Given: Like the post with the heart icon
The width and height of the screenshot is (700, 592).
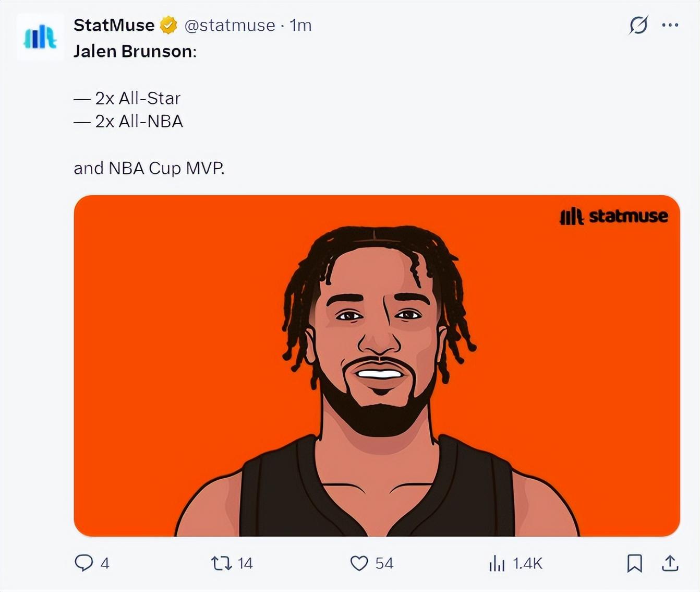Looking at the screenshot, I should tap(359, 563).
